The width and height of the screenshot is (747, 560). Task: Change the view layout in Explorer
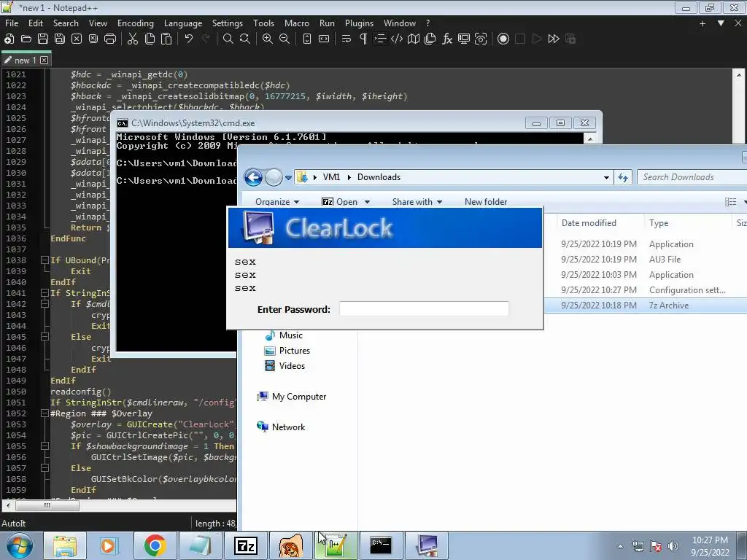730,202
